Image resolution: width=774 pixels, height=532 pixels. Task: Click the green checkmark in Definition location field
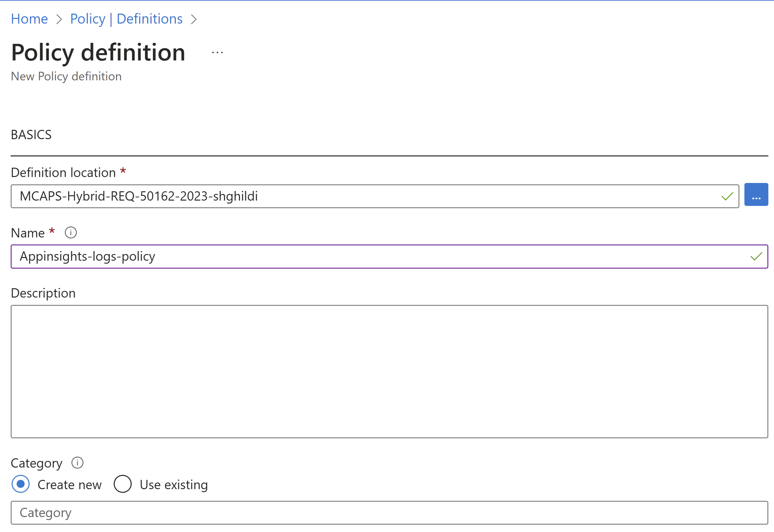point(727,196)
